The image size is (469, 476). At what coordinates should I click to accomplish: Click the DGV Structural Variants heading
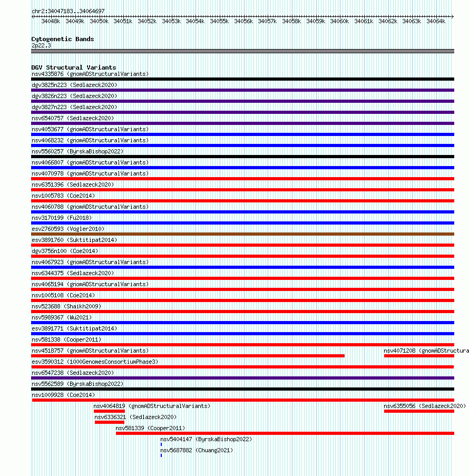coord(74,67)
